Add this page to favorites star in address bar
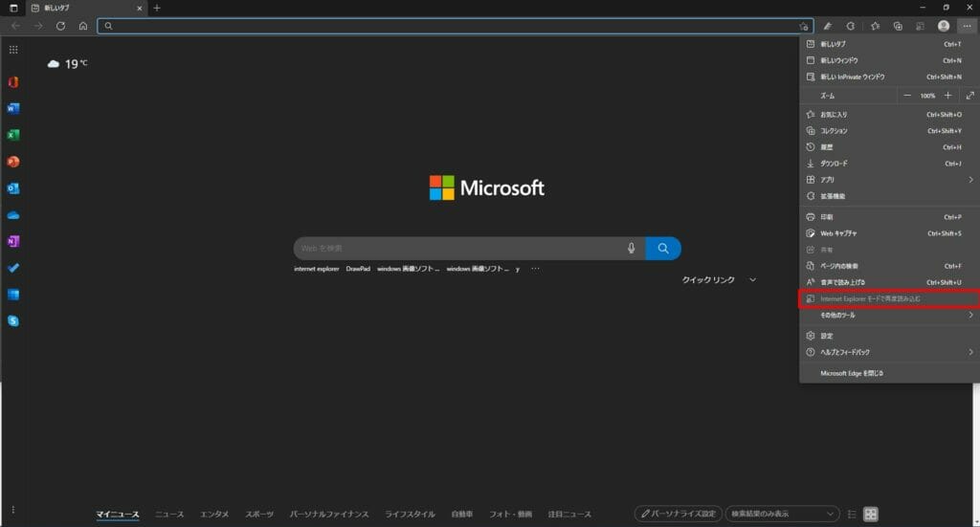This screenshot has height=527, width=980. tap(803, 26)
